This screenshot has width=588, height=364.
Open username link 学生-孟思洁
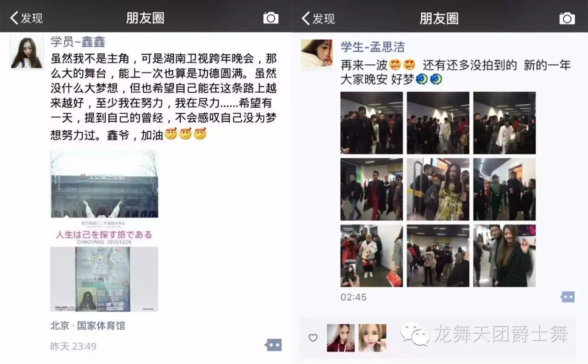(373, 46)
